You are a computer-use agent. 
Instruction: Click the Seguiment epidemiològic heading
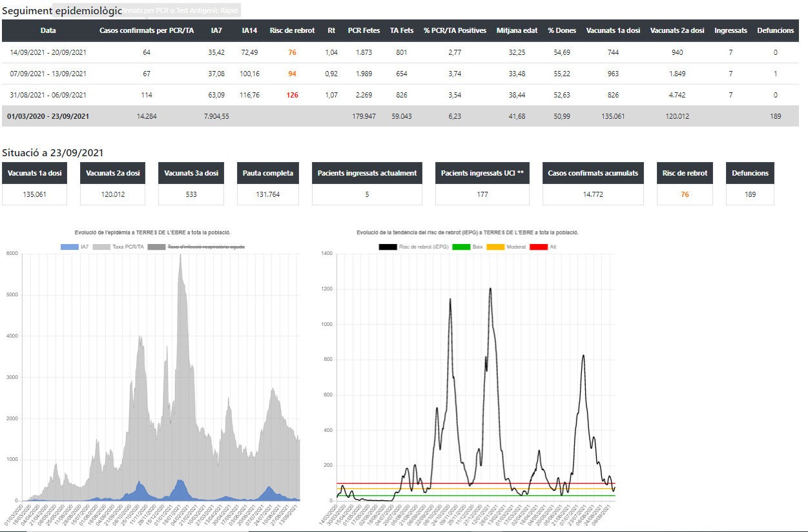(62, 10)
